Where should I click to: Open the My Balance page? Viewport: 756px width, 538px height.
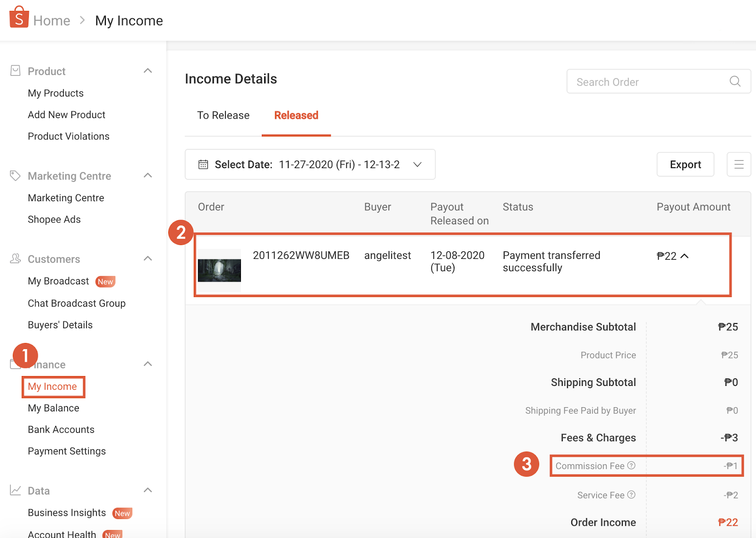[53, 408]
